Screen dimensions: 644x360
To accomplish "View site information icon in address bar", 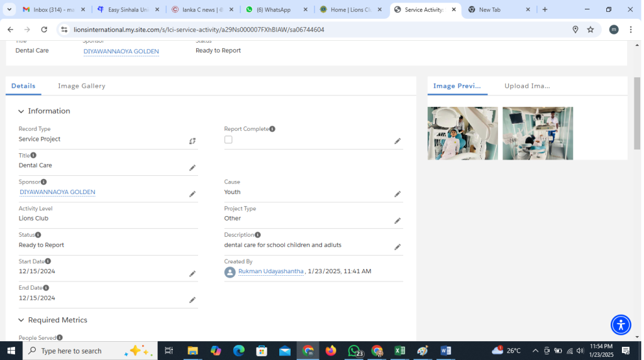I will click(64, 30).
